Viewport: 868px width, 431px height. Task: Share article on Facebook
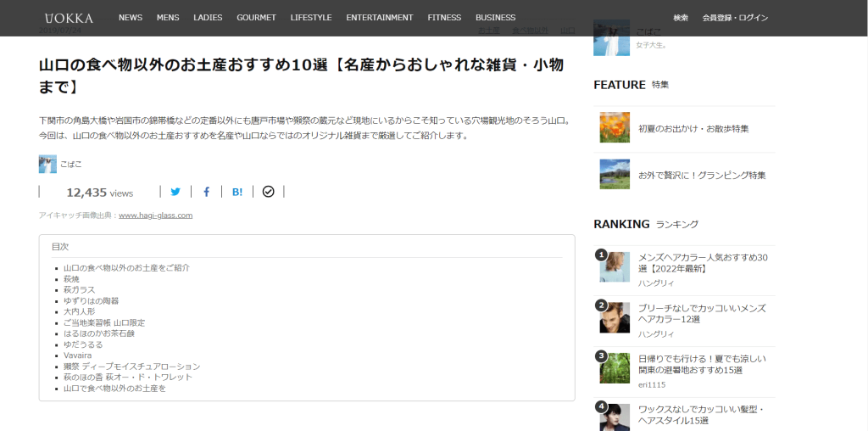point(207,192)
